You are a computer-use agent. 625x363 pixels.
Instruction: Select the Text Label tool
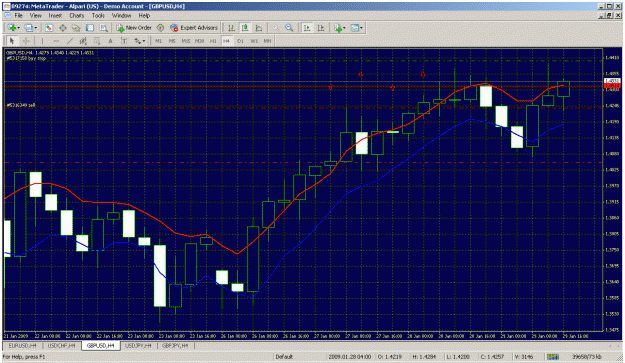point(124,41)
